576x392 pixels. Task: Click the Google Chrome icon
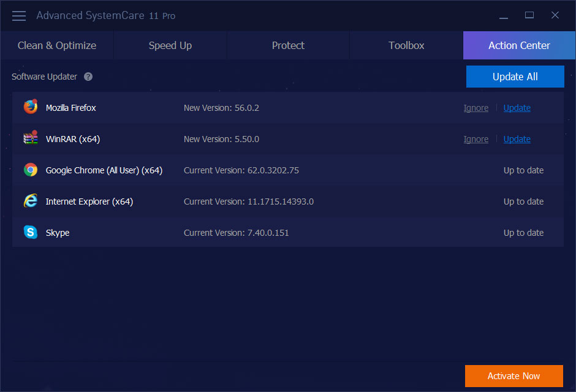(x=31, y=170)
